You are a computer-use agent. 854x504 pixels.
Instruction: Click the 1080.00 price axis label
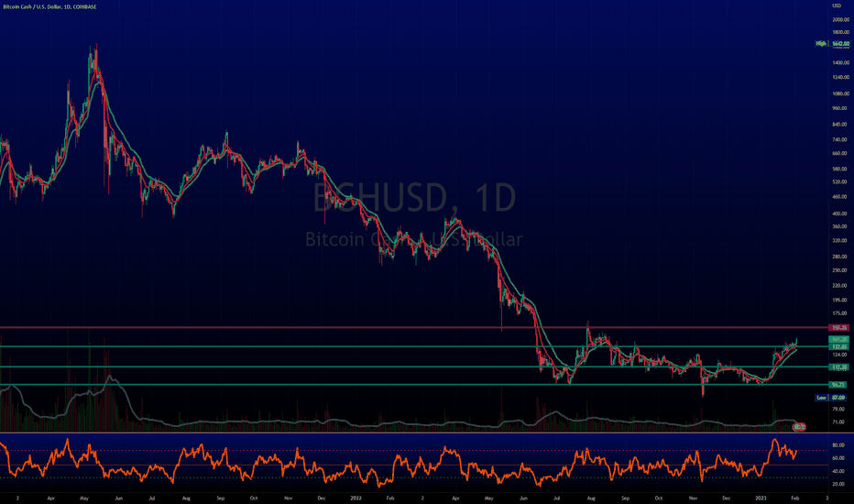(840, 93)
